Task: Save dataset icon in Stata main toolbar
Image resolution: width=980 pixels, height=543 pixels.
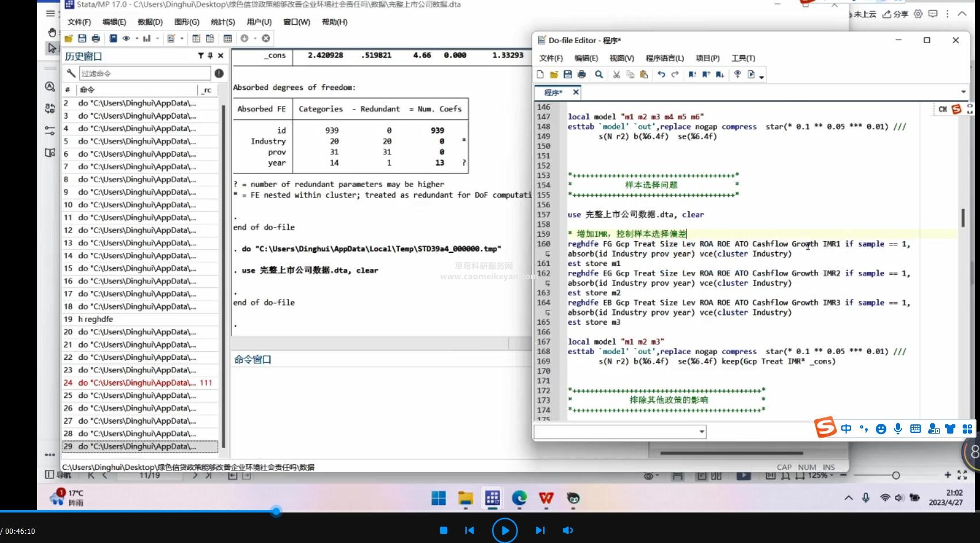Action: tap(82, 39)
